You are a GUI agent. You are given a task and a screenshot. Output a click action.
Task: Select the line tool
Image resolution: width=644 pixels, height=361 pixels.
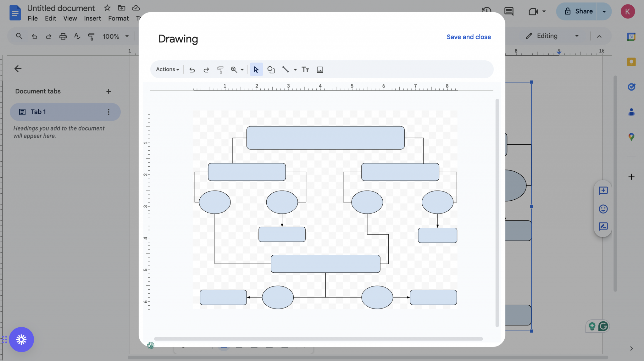[x=285, y=69]
